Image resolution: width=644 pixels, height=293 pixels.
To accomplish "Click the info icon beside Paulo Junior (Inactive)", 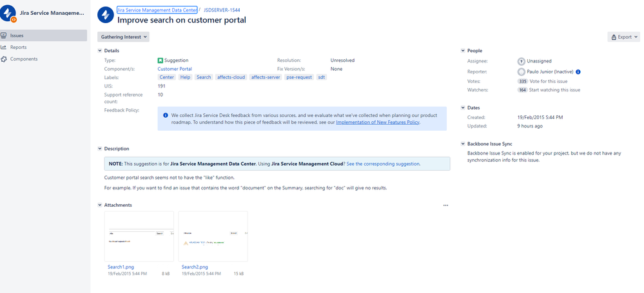I will click(x=578, y=72).
